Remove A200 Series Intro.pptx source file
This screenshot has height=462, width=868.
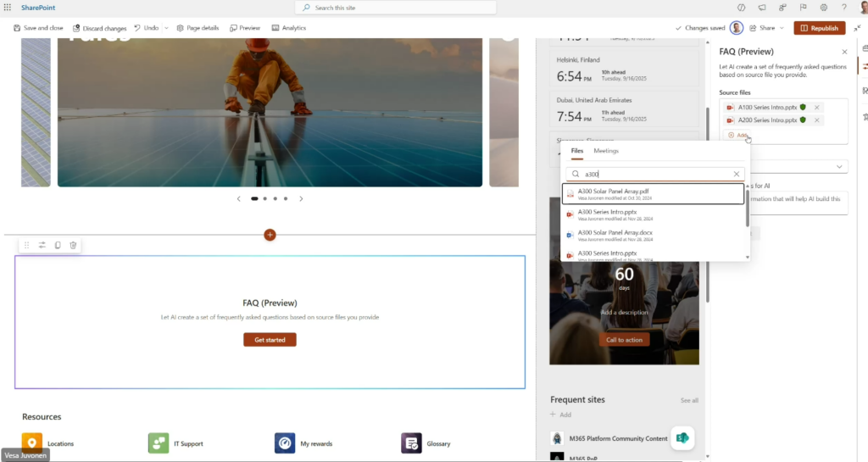pos(816,120)
